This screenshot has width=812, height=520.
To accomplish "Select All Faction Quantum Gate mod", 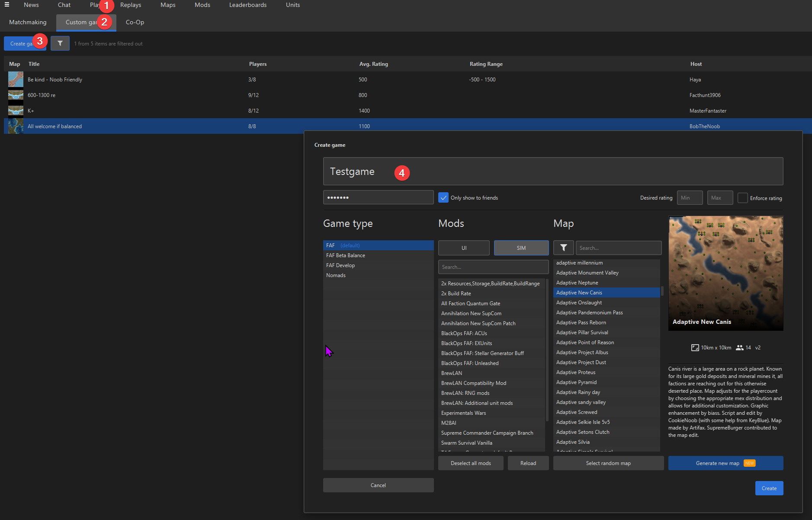I will coord(491,303).
